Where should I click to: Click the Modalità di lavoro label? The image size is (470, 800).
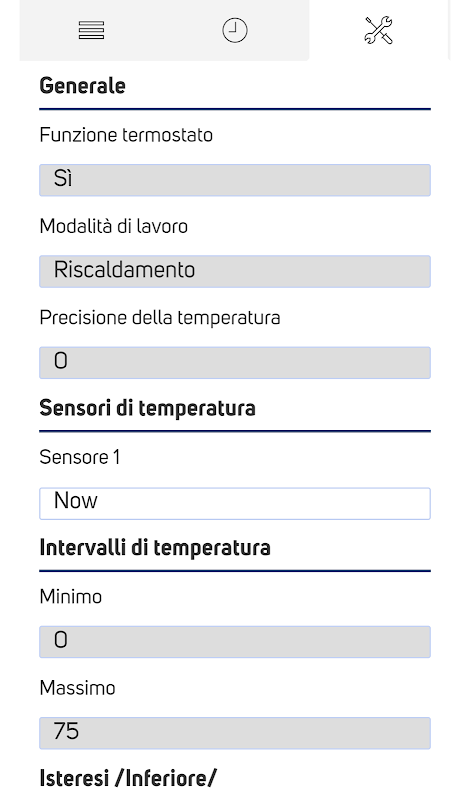pos(113,226)
